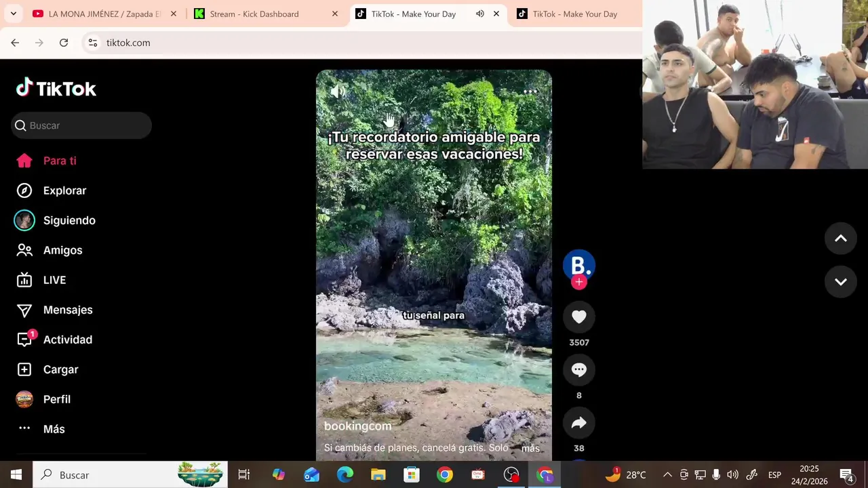Click the TikTok logo
This screenshot has height=488, width=868.
coord(56,88)
